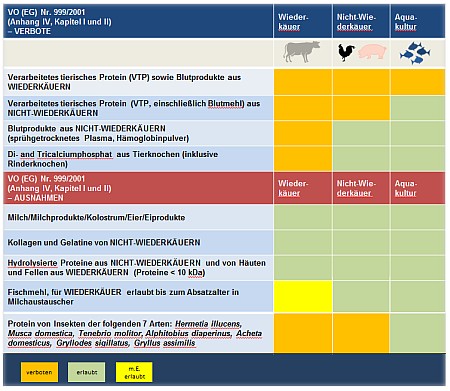The image size is (450, 391).
Task: Click orange Nicht-Wiederkäuer cell in Insekten row
Action: (x=361, y=333)
